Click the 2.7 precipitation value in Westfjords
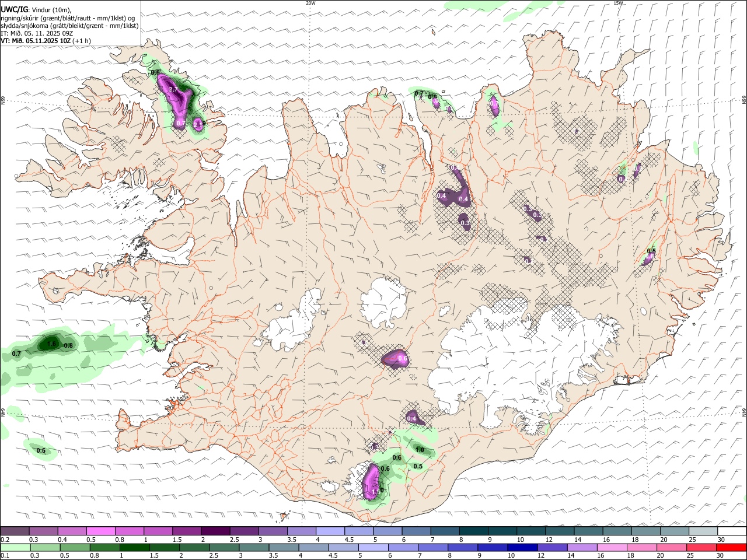747x560 pixels. [x=173, y=89]
